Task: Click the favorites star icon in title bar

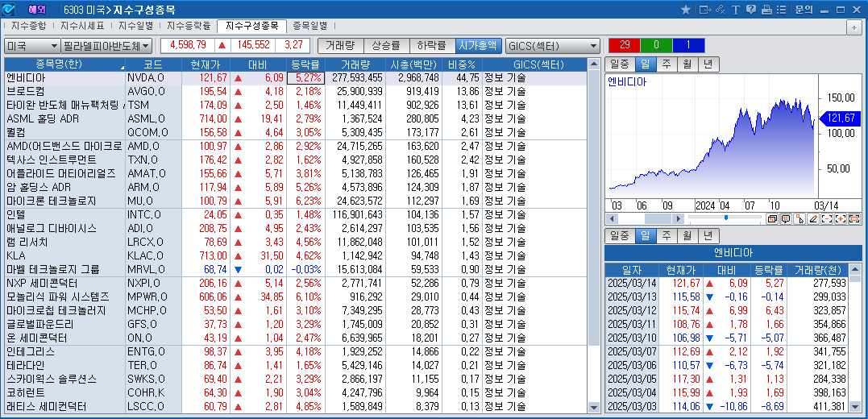Action: pyautogui.click(x=686, y=10)
